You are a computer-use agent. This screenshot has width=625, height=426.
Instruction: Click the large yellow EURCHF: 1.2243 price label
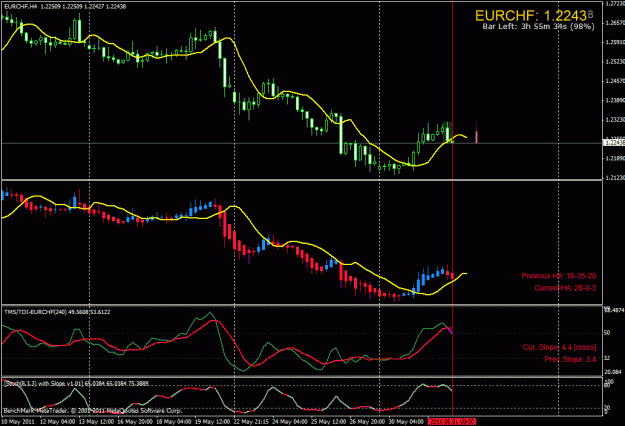(534, 16)
